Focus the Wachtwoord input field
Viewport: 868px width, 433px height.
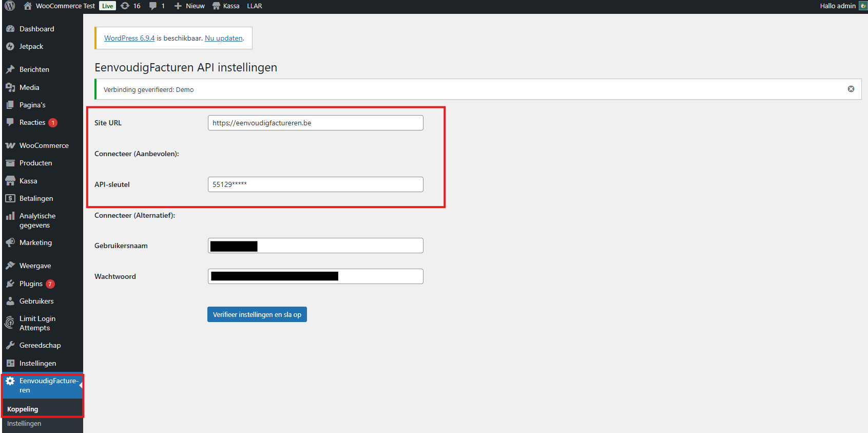(316, 276)
